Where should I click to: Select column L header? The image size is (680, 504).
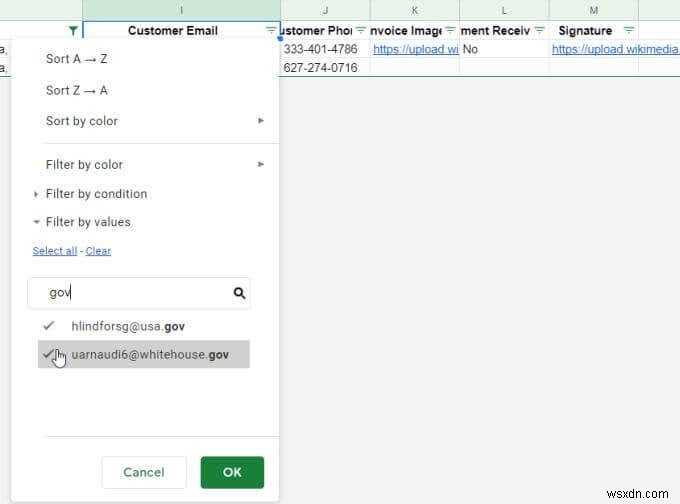click(504, 10)
